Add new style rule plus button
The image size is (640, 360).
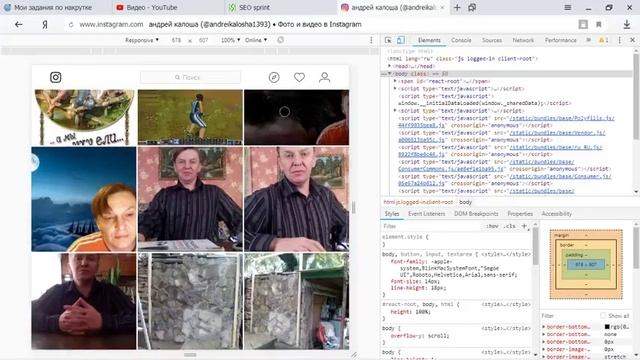click(x=524, y=226)
